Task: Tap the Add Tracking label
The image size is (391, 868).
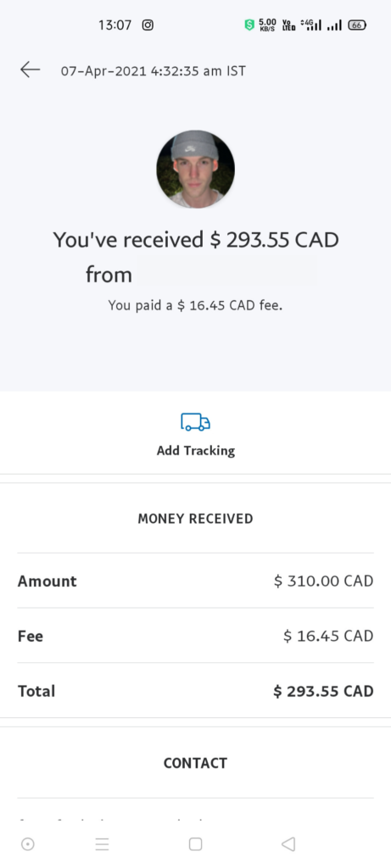Action: (x=195, y=451)
